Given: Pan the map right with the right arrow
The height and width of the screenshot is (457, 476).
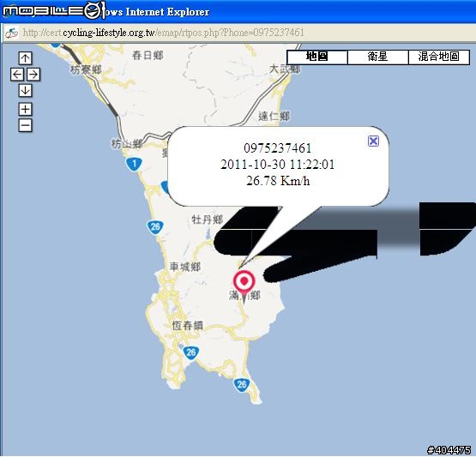Looking at the screenshot, I should point(33,75).
